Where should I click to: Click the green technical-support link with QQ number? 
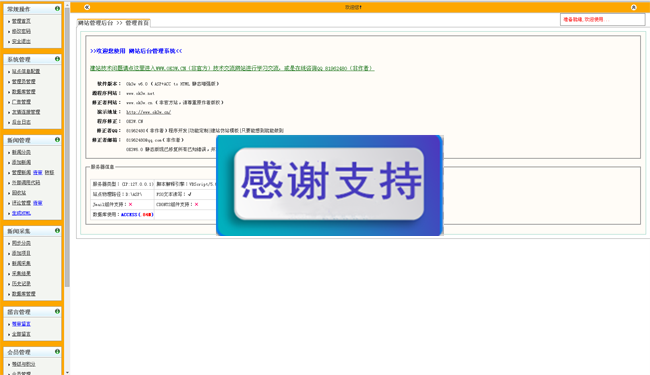point(232,68)
